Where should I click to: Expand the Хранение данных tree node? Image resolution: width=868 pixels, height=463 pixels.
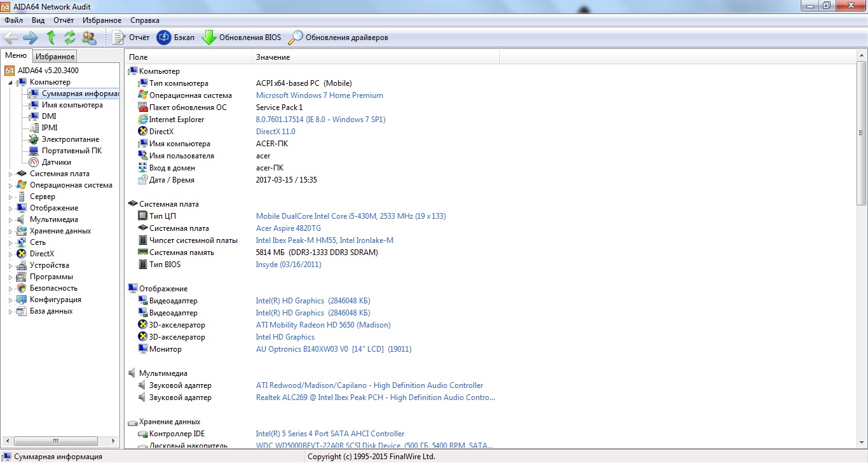click(10, 231)
